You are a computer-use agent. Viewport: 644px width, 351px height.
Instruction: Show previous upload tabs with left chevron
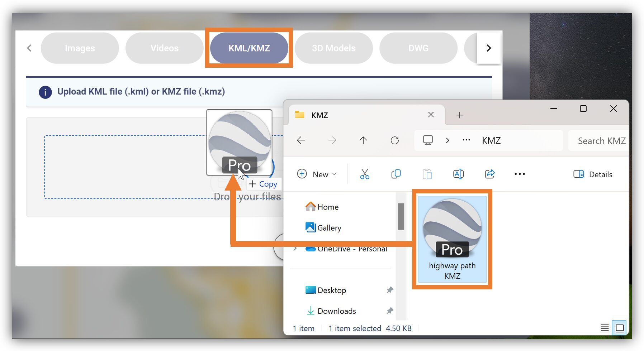29,48
